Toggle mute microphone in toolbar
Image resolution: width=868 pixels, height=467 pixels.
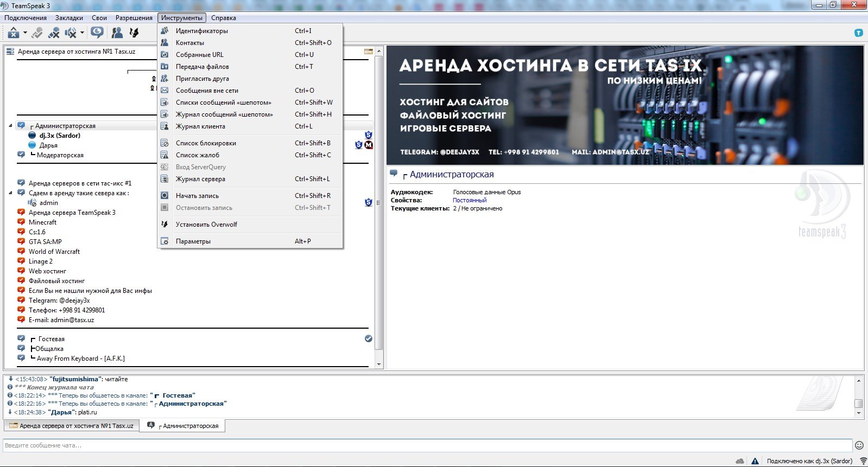[53, 33]
